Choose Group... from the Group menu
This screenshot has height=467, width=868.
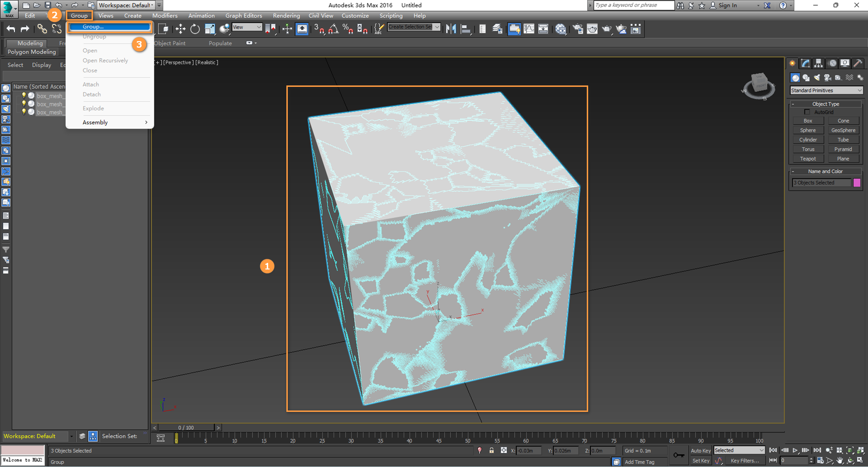(109, 27)
